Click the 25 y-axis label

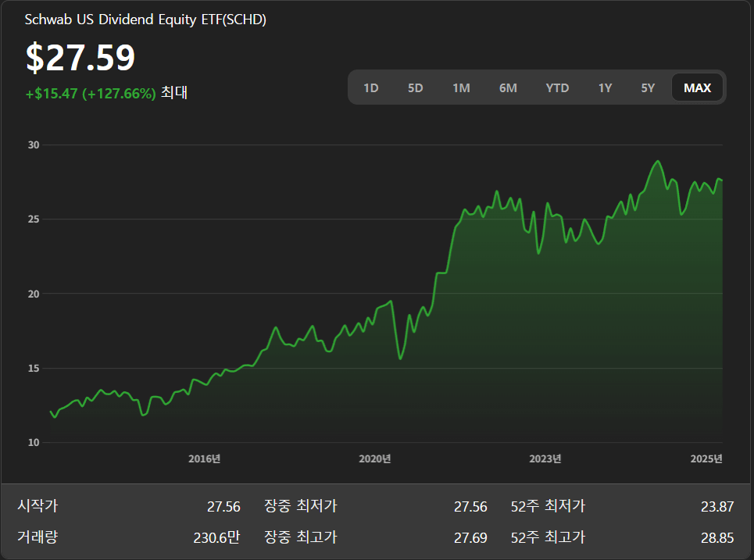click(34, 219)
